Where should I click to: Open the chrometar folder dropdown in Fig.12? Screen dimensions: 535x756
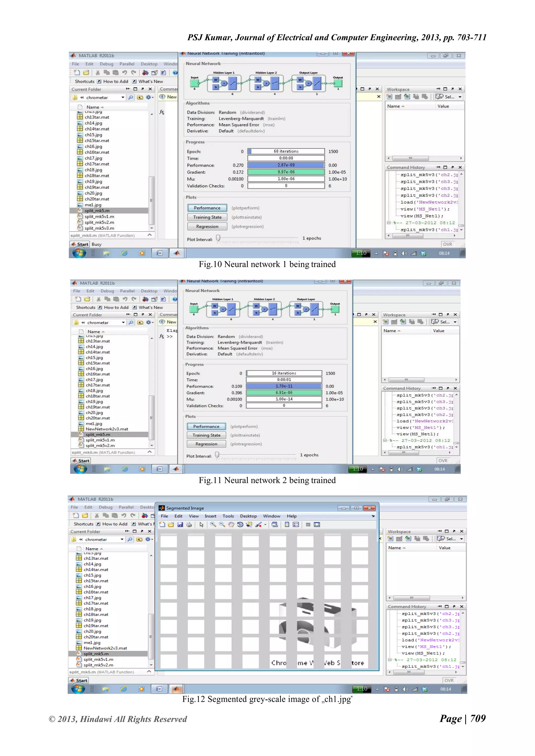[x=122, y=539]
